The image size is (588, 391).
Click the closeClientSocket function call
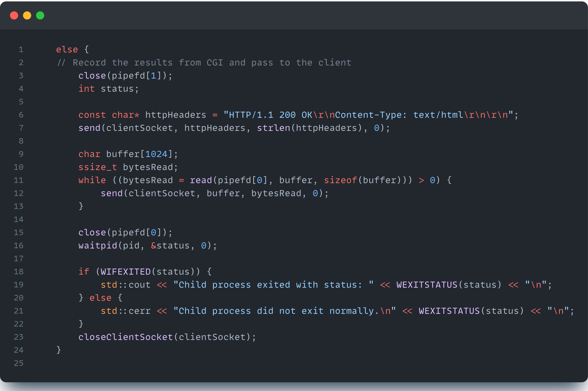pos(126,337)
